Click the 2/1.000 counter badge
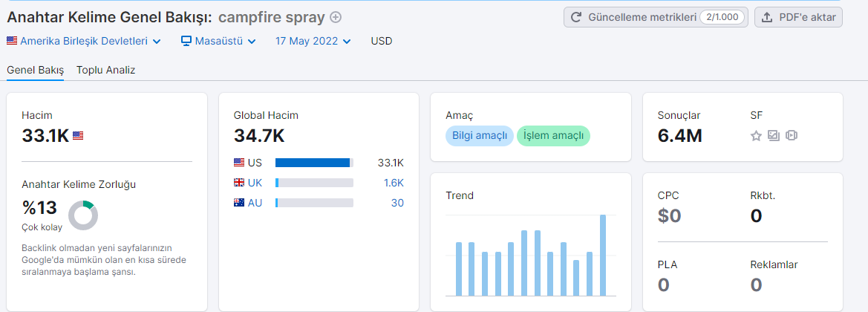 [722, 17]
